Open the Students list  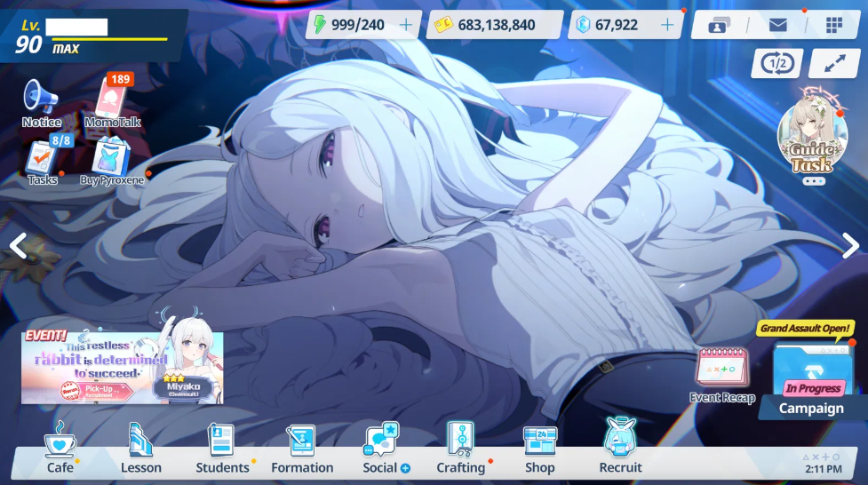(222, 449)
